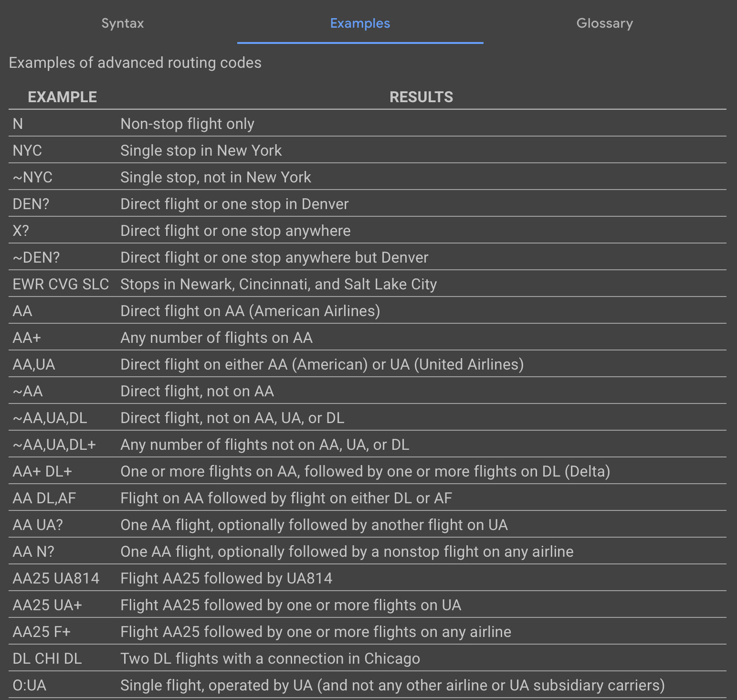
Task: Click the DEN? example code
Action: click(31, 204)
